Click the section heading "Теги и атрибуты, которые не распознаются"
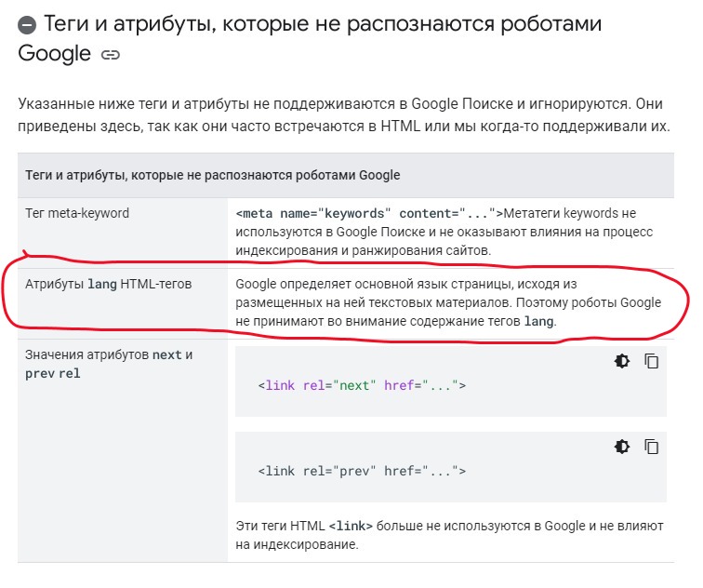This screenshot has height=588, width=703. [310, 38]
